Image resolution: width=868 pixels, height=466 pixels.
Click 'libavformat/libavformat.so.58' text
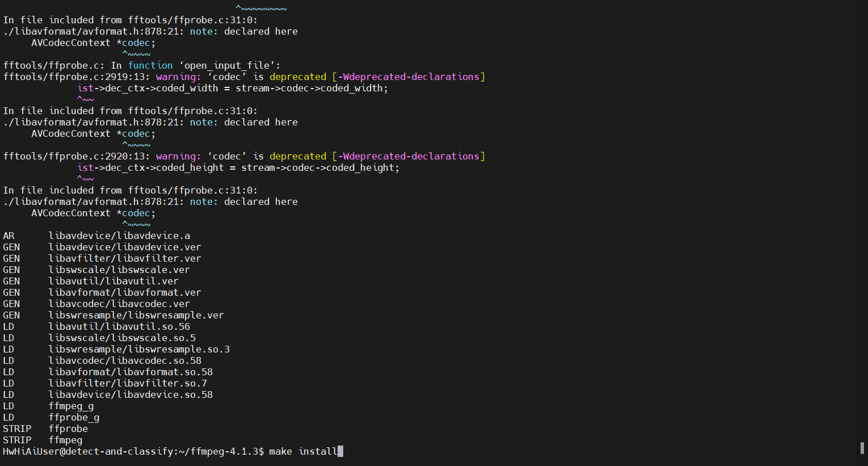click(130, 372)
